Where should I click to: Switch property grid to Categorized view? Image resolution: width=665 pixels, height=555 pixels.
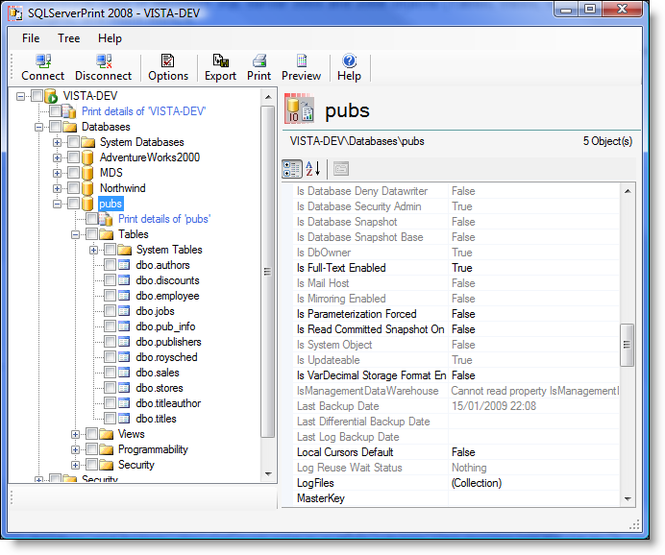(x=292, y=169)
